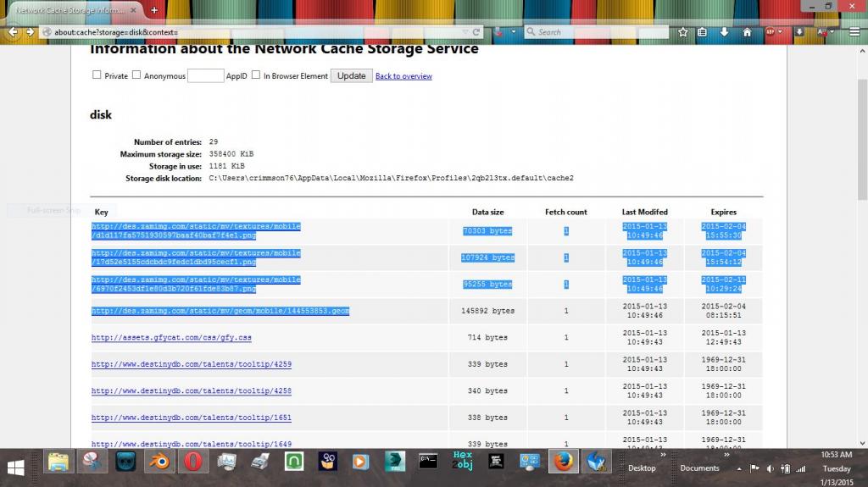Launch File Explorer from the taskbar
Viewport: 868px width, 487px height.
click(x=58, y=462)
